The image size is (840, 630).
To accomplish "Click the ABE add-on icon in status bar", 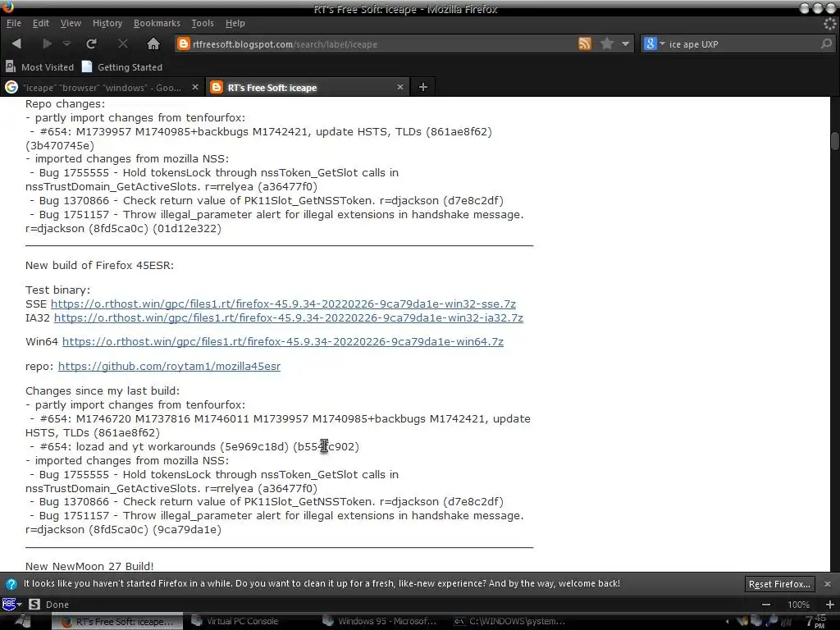I will point(8,605).
